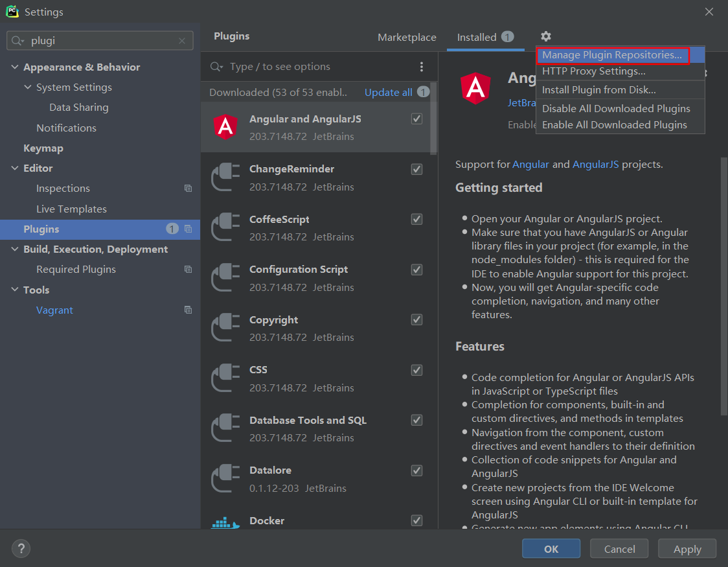
Task: Click the project-level icon beside Inspections
Action: click(188, 188)
